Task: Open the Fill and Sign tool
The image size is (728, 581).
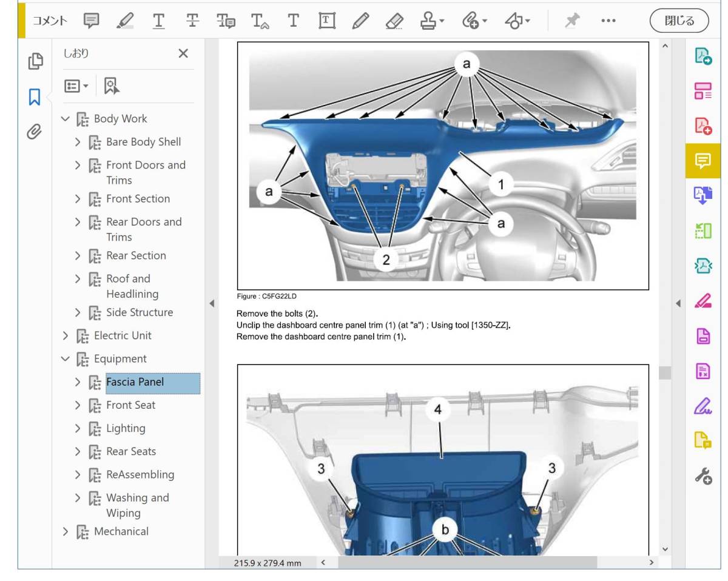Action: pos(703,405)
